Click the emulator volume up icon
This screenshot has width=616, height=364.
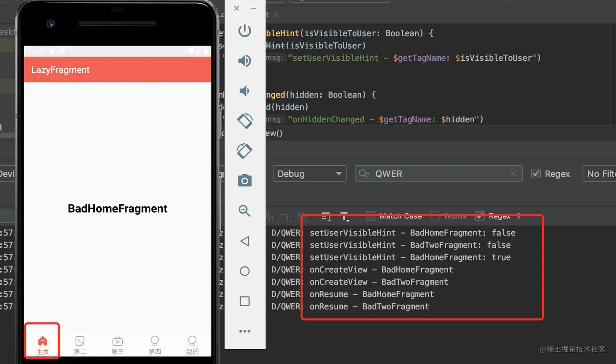coord(245,61)
